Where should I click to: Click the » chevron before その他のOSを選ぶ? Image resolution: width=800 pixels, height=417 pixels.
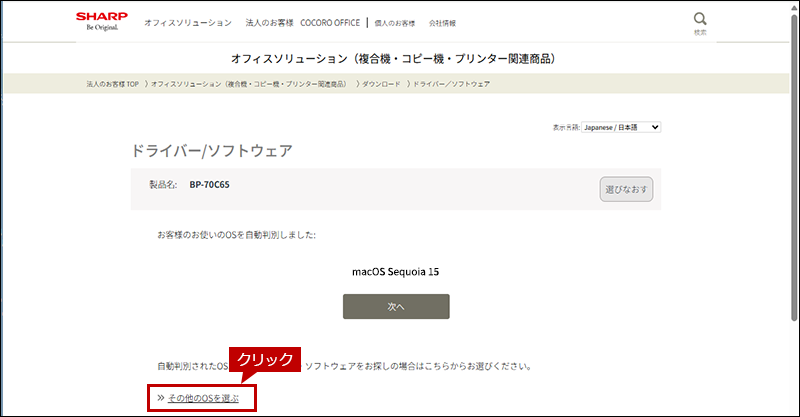point(160,398)
